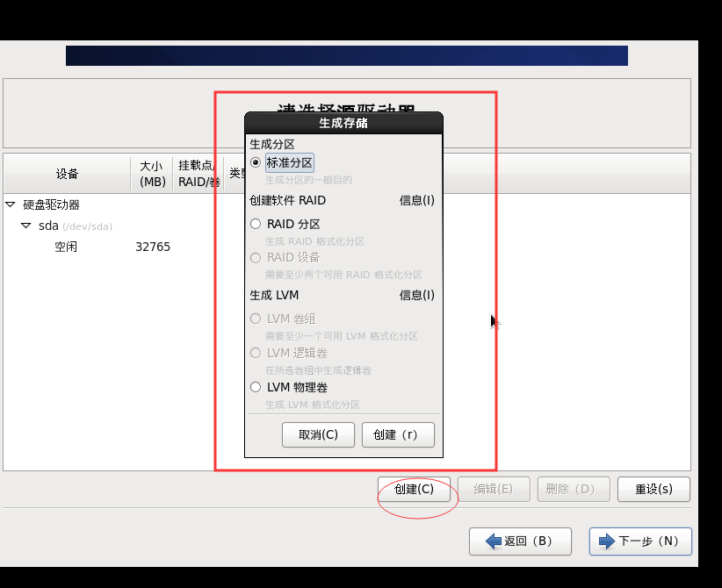Viewport: 722px width, 588px height.
Task: Click the 生成存储 dialog title bar
Action: click(x=343, y=123)
